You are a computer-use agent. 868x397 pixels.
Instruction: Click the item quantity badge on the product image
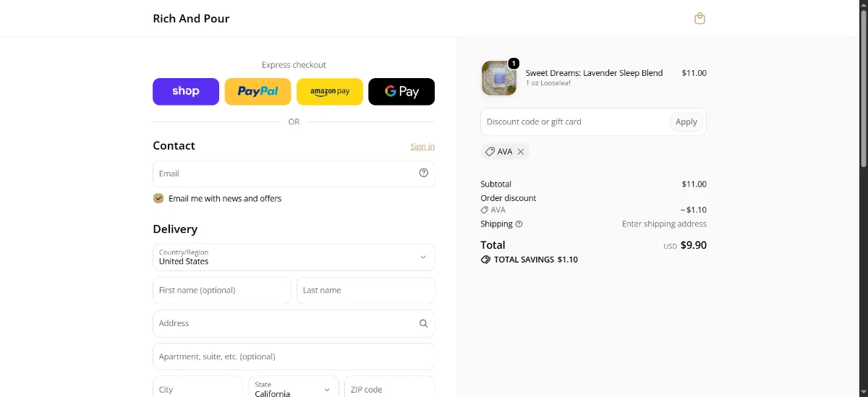coord(514,64)
